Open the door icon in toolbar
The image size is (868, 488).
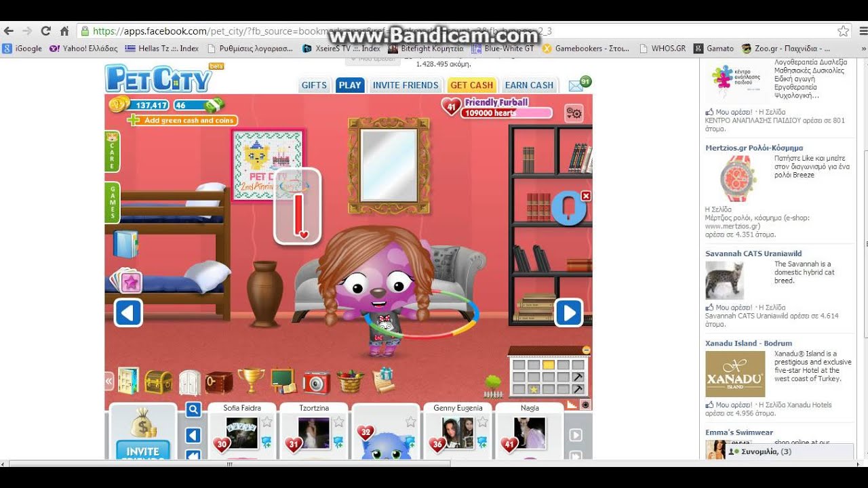[x=127, y=382]
